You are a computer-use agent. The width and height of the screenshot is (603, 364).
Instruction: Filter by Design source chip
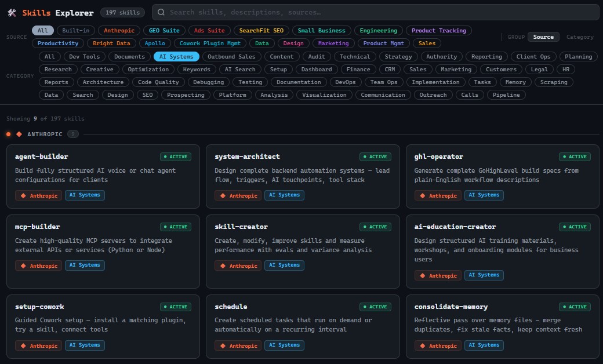(x=293, y=43)
